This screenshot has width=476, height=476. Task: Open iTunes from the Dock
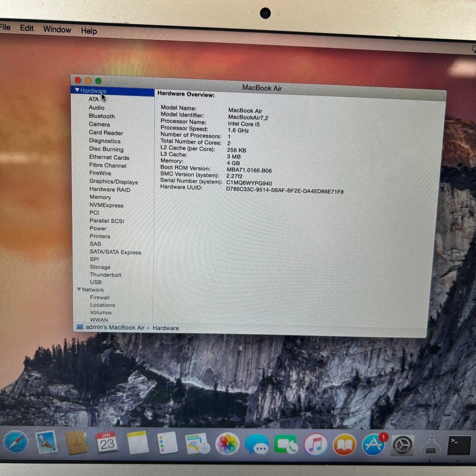coord(315,445)
